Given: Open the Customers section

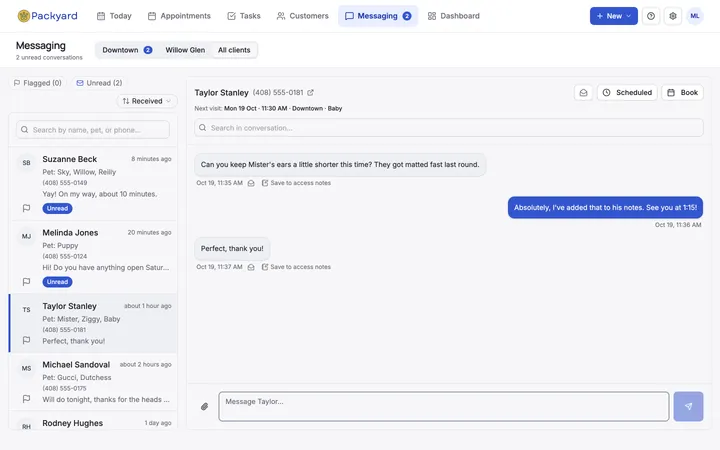Looking at the screenshot, I should (303, 16).
